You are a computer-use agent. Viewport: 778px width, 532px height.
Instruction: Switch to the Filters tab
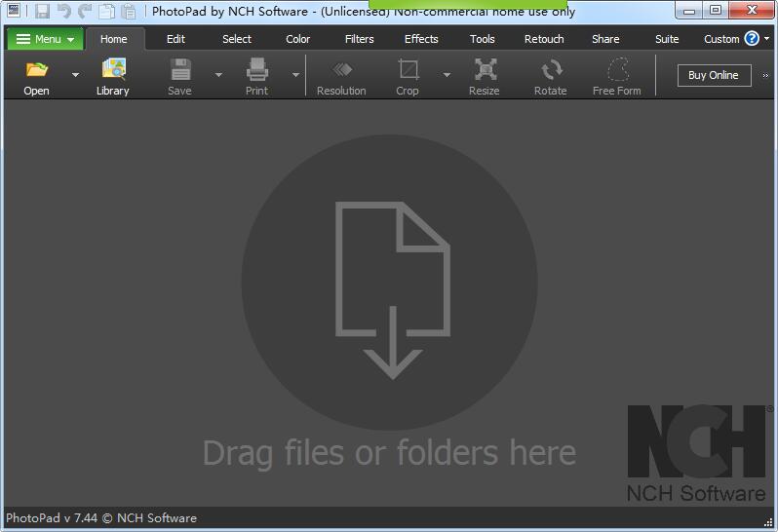359,39
